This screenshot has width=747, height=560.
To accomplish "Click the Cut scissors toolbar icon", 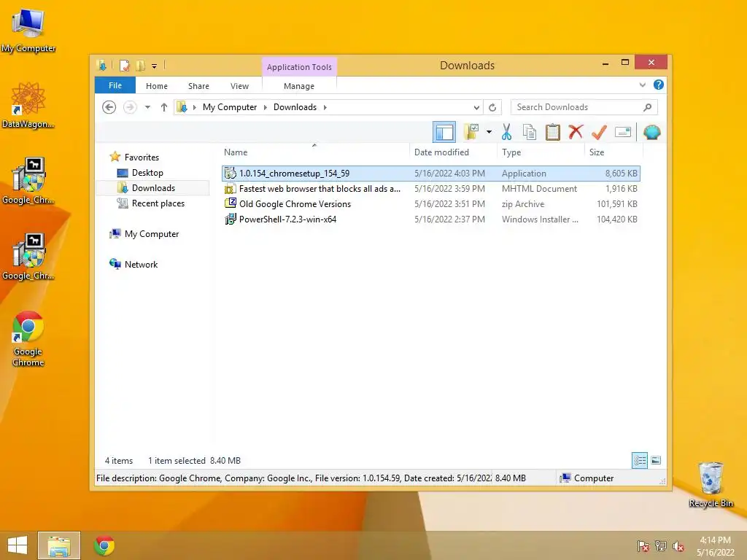I will click(506, 132).
